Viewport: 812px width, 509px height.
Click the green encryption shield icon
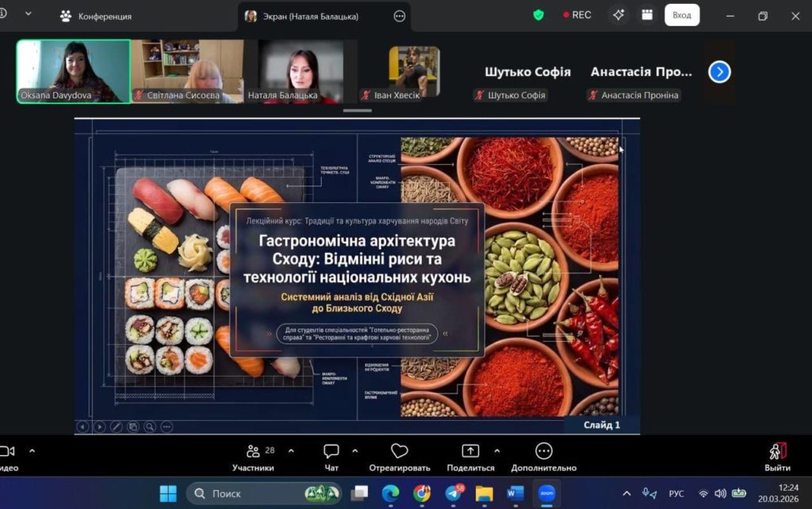coord(538,15)
